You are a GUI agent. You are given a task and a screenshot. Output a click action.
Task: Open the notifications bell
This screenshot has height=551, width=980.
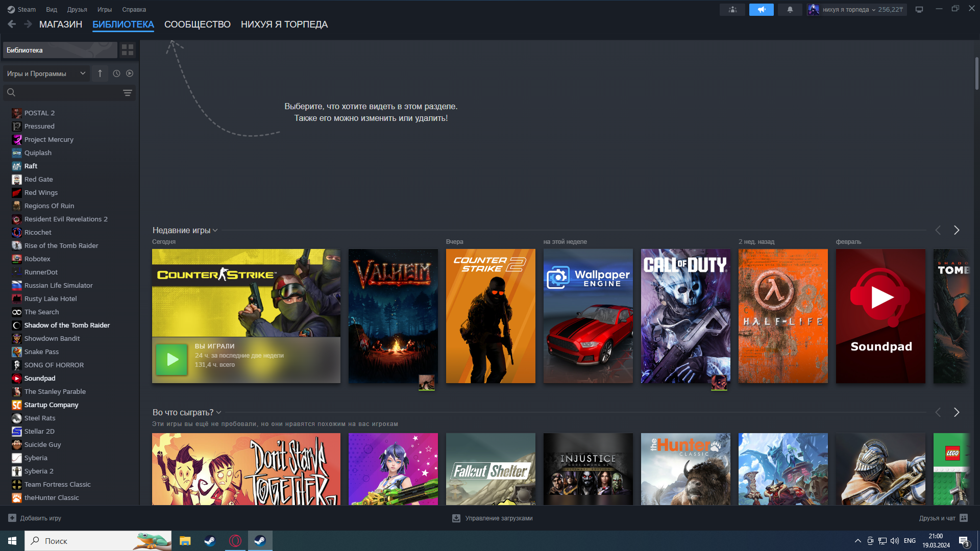pyautogui.click(x=790, y=10)
